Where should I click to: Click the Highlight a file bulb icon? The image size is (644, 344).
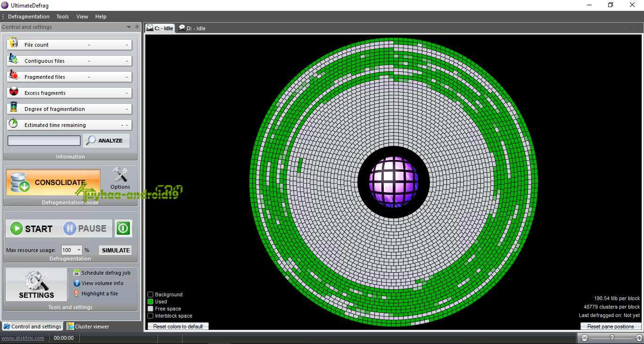point(76,294)
